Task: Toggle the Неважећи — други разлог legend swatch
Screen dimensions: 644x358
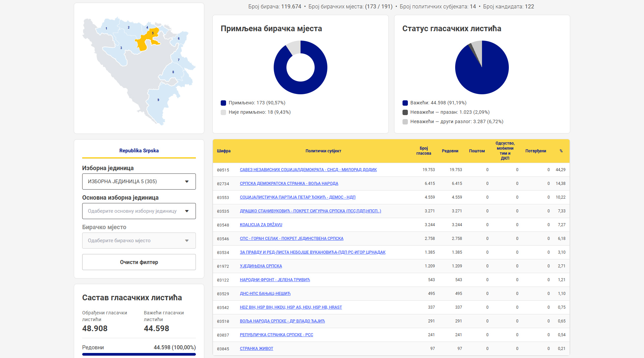Action: [405, 122]
